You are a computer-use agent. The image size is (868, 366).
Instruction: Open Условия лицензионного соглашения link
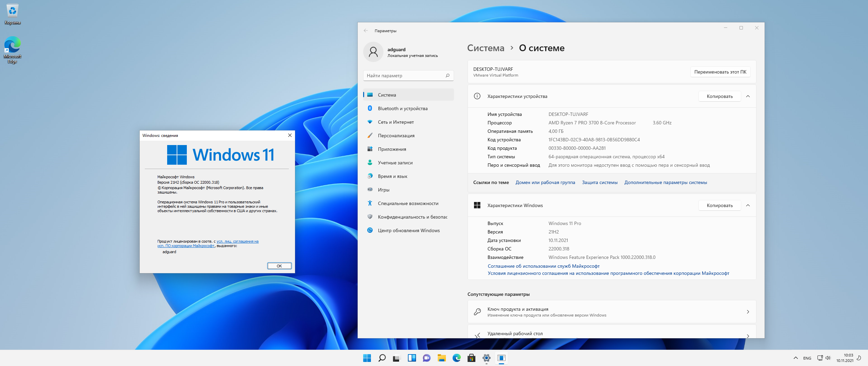608,273
